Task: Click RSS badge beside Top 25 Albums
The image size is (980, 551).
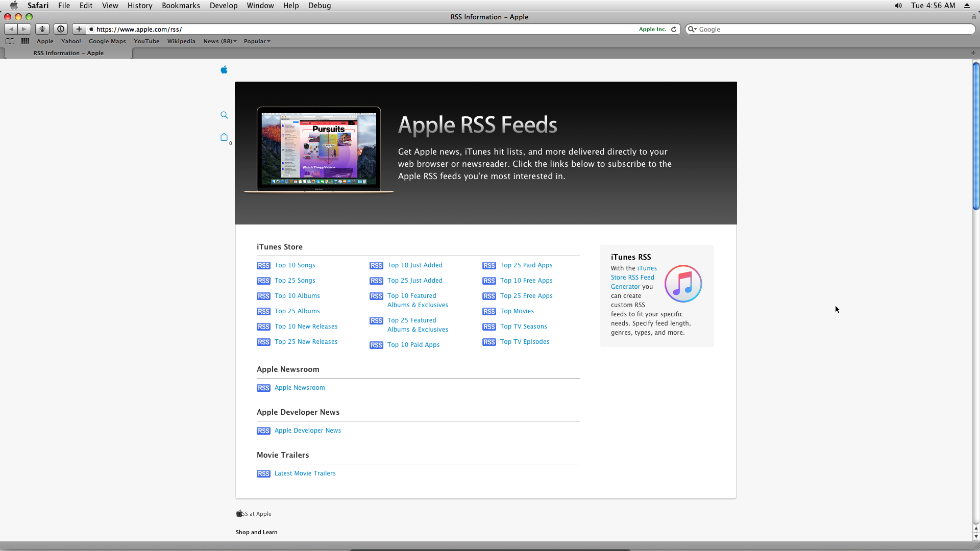Action: (263, 311)
